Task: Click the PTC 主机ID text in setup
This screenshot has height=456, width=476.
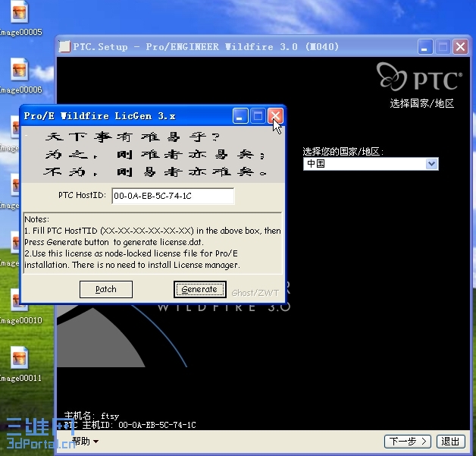Action: click(130, 425)
